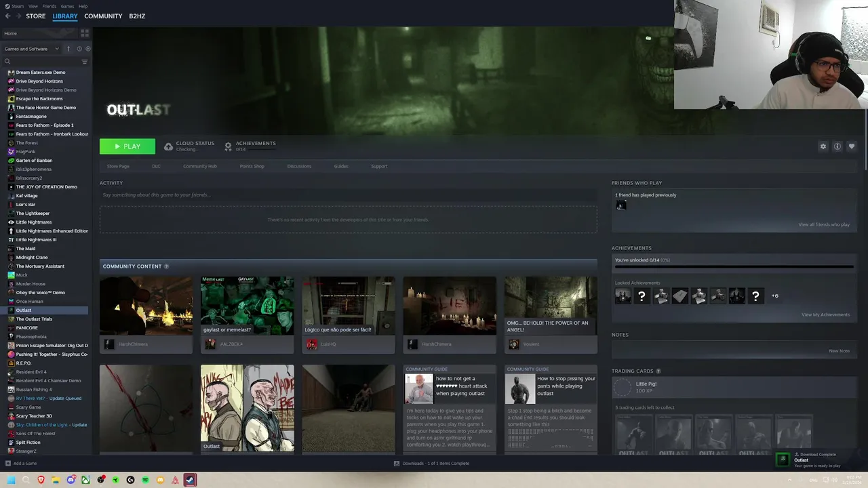Open 'how to not get a heart attack' guide

point(450,410)
